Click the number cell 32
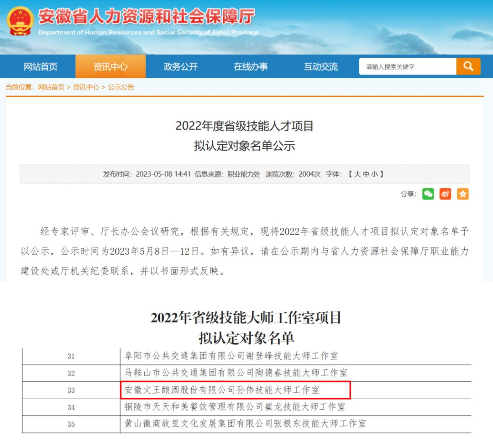 71,373
